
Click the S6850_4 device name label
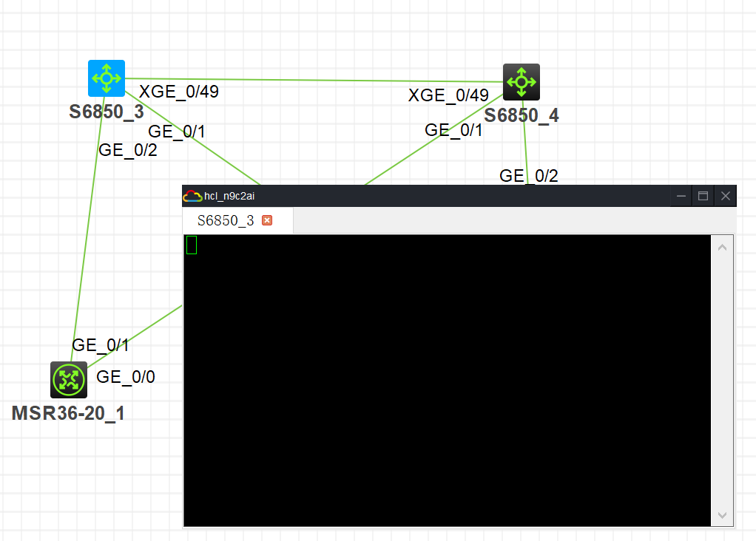[522, 115]
